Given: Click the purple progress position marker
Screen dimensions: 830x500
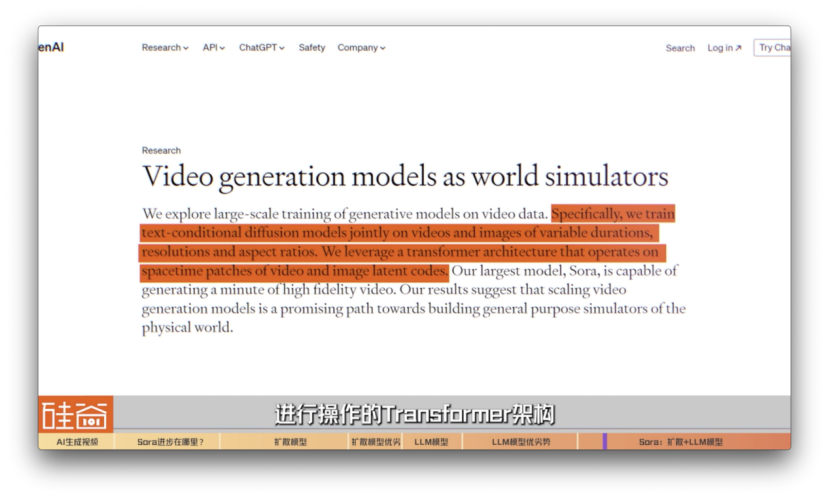Looking at the screenshot, I should [605, 441].
